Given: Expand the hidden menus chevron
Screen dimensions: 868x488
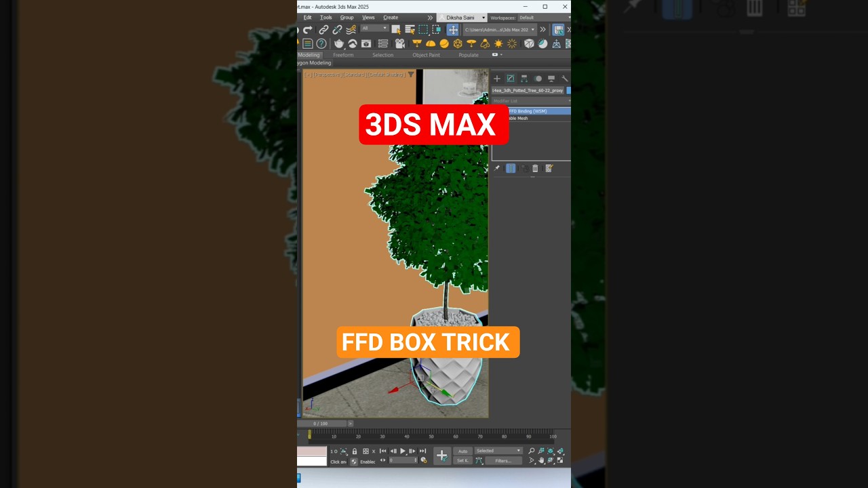Looking at the screenshot, I should 430,18.
